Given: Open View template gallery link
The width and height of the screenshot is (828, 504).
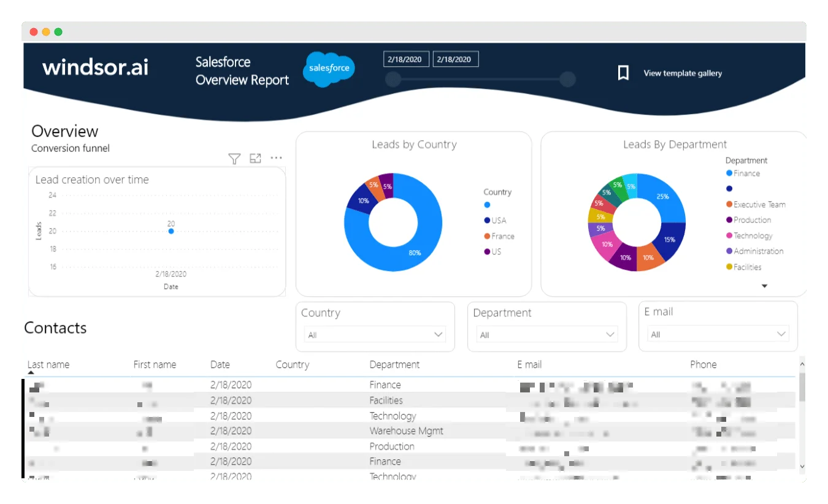Looking at the screenshot, I should point(683,73).
